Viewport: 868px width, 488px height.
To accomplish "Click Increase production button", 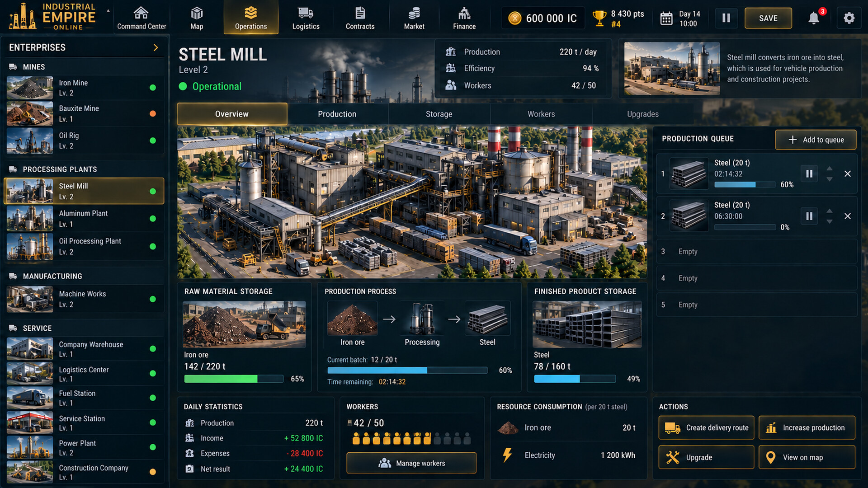I will 807,427.
